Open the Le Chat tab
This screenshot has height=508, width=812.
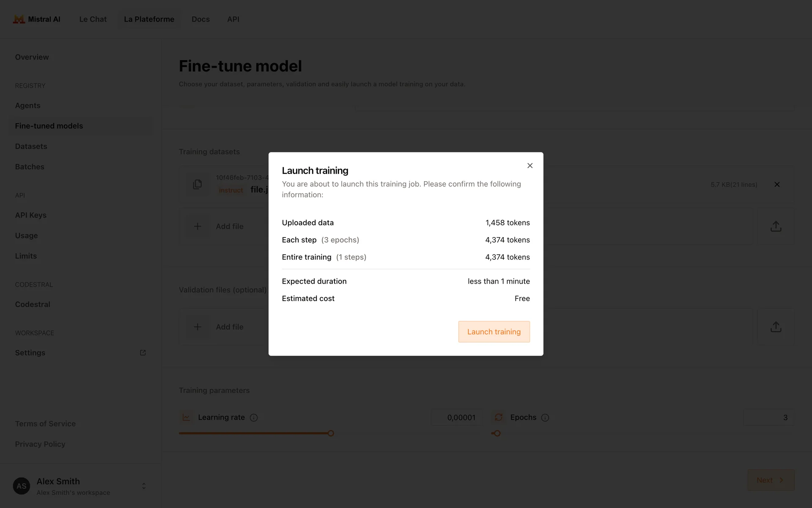(x=93, y=19)
